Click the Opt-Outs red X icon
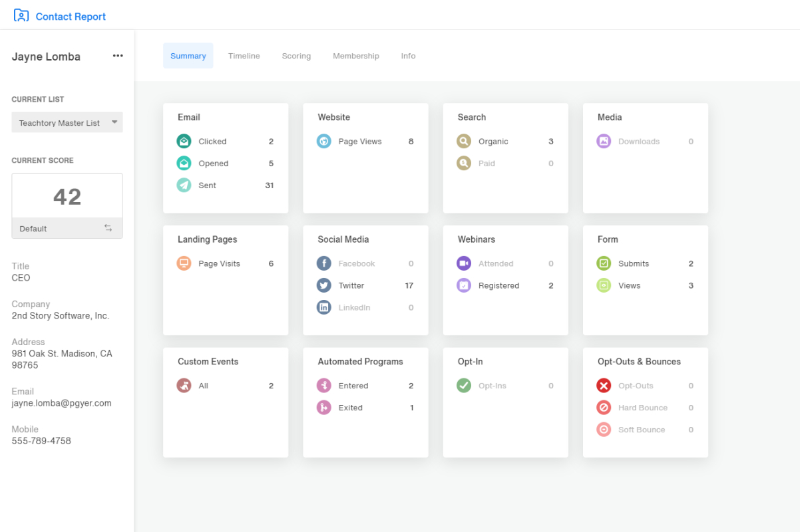The image size is (800, 532). [604, 386]
